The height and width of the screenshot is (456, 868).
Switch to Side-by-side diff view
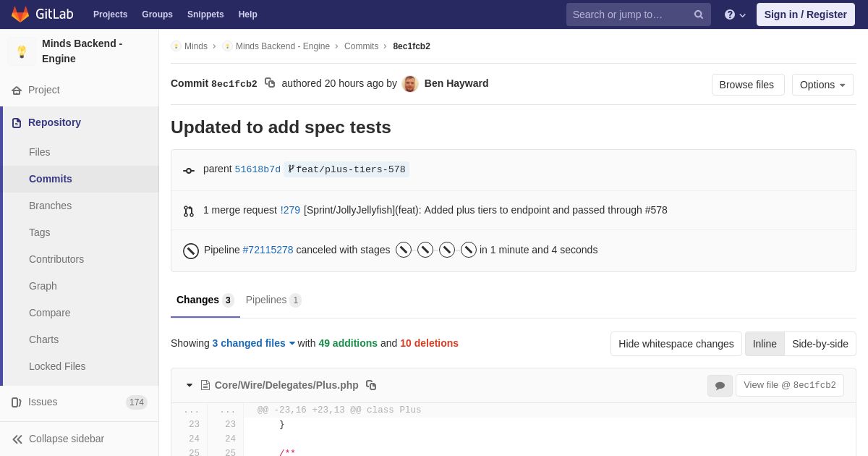(x=820, y=344)
